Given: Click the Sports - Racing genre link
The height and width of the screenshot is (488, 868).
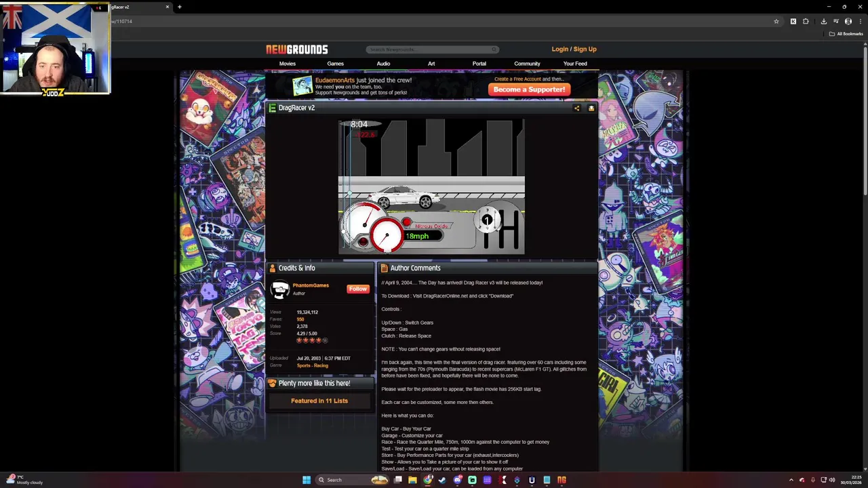Looking at the screenshot, I should (312, 365).
